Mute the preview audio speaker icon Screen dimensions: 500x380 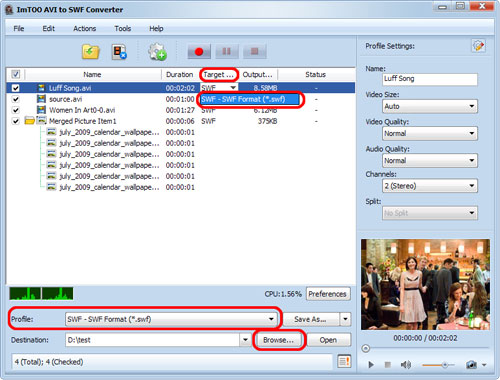[x=406, y=365]
